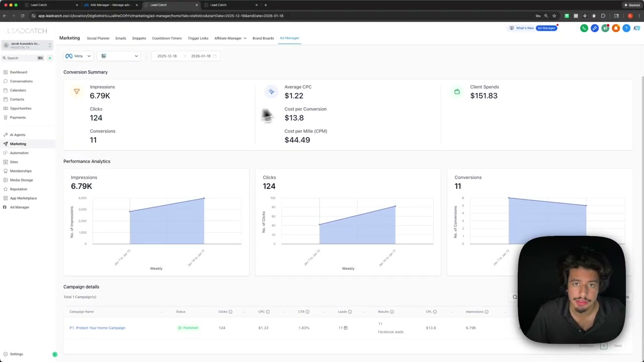Screen dimensions: 644x362
Task: Click the blue Ad Manager badge
Action: click(x=546, y=28)
